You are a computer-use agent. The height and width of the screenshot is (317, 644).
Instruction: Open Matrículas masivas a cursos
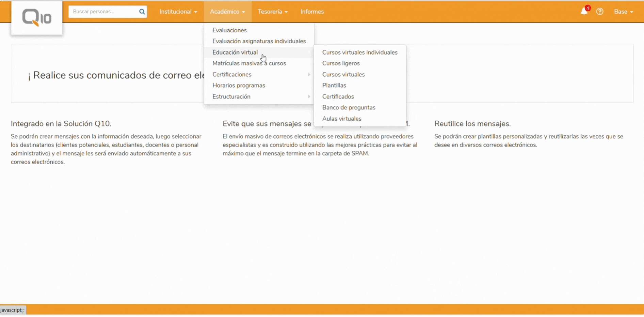tap(249, 63)
